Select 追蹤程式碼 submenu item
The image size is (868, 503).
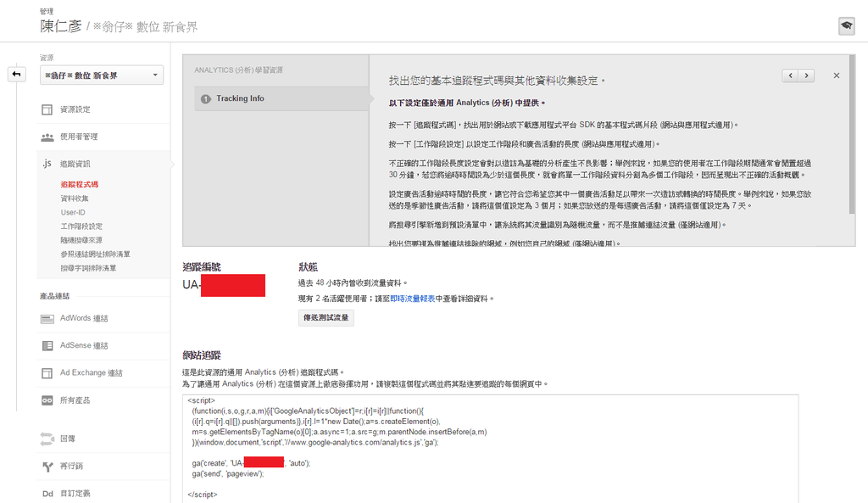click(x=80, y=184)
